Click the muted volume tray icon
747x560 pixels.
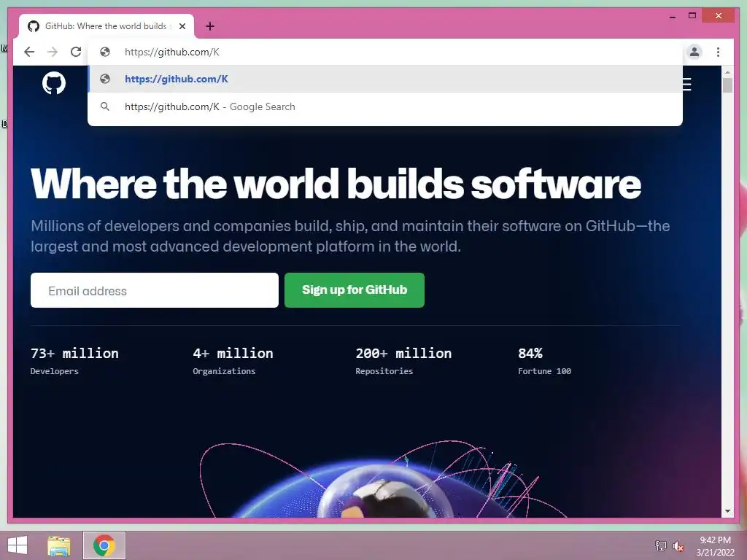click(x=678, y=546)
